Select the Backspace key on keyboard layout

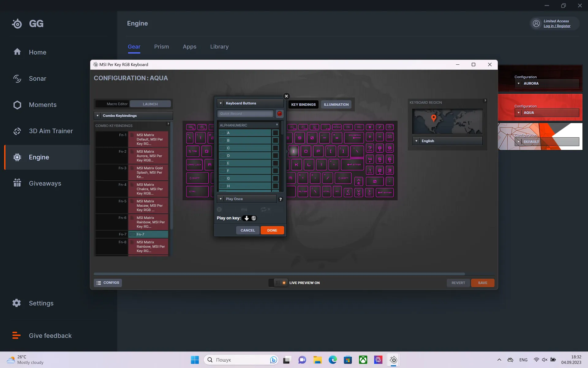coord(354,138)
